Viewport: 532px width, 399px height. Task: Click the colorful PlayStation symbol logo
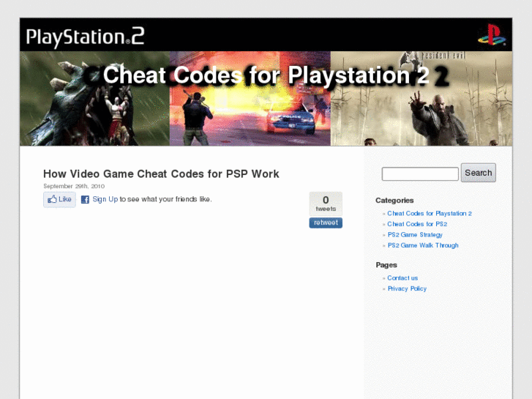pyautogui.click(x=492, y=34)
